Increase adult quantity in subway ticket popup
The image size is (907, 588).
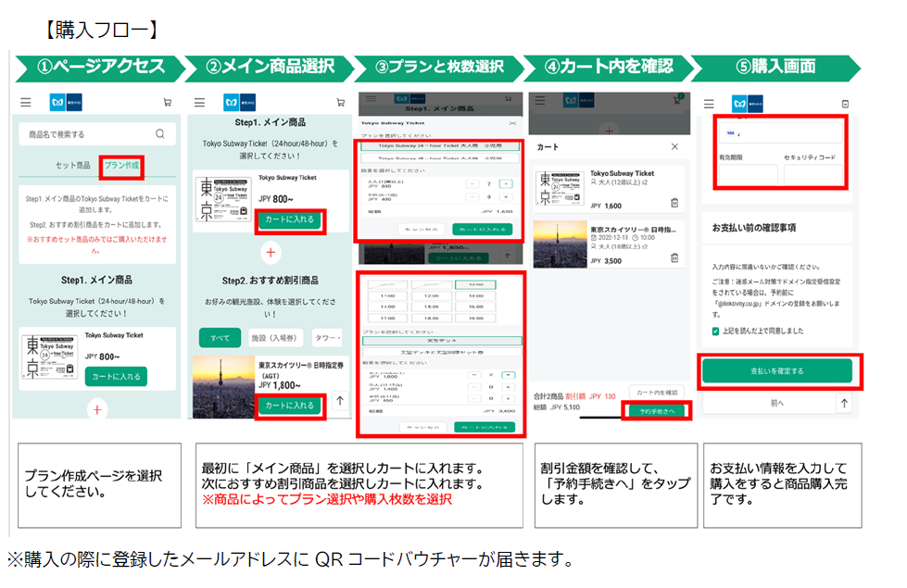pyautogui.click(x=506, y=184)
